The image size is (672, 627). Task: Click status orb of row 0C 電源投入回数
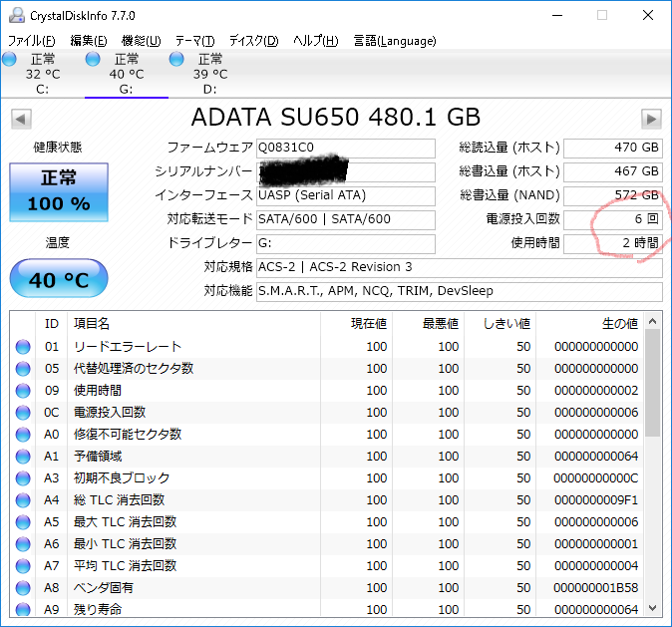[x=23, y=413]
